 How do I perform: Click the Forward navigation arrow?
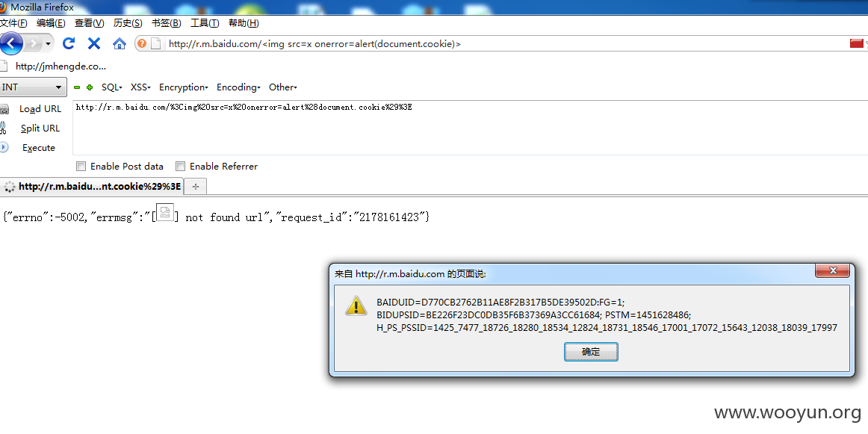[x=33, y=43]
